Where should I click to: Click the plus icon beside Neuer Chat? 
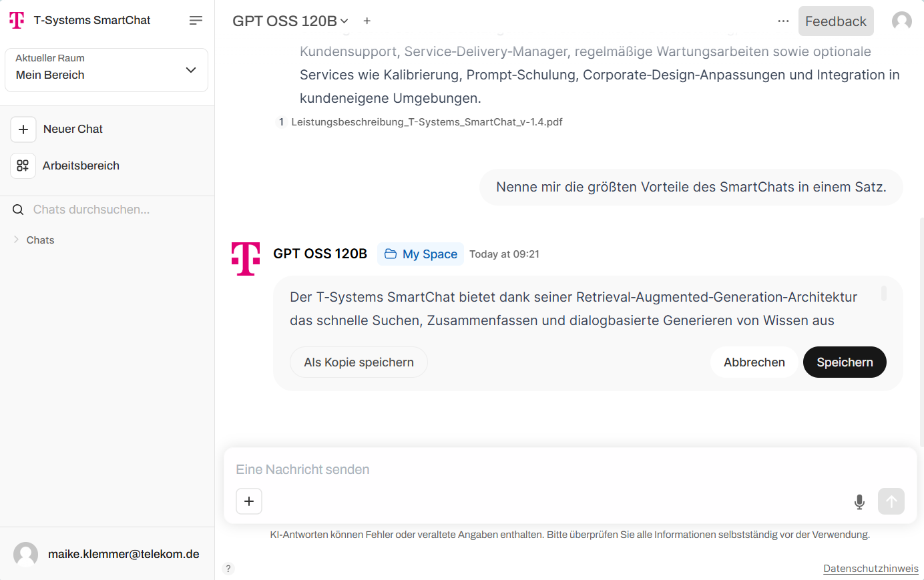pos(23,129)
